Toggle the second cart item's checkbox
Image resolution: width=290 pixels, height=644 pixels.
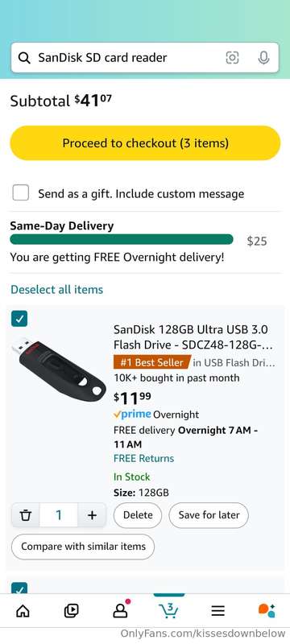click(19, 588)
